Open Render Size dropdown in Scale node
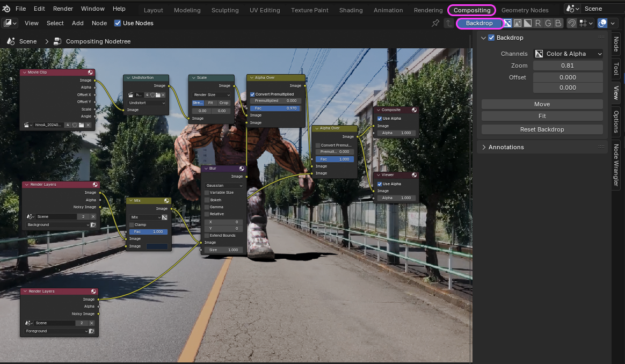Screen dimensions: 625x364 pos(212,95)
